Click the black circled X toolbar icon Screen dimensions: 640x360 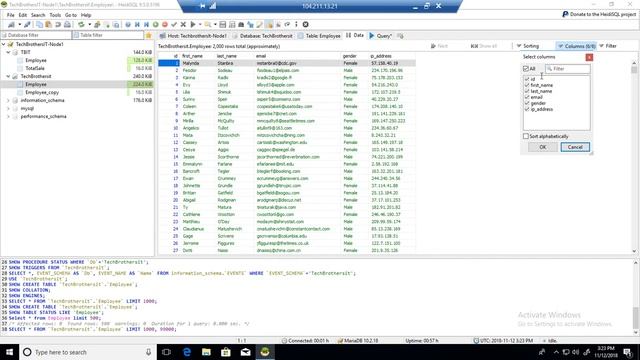305,24
